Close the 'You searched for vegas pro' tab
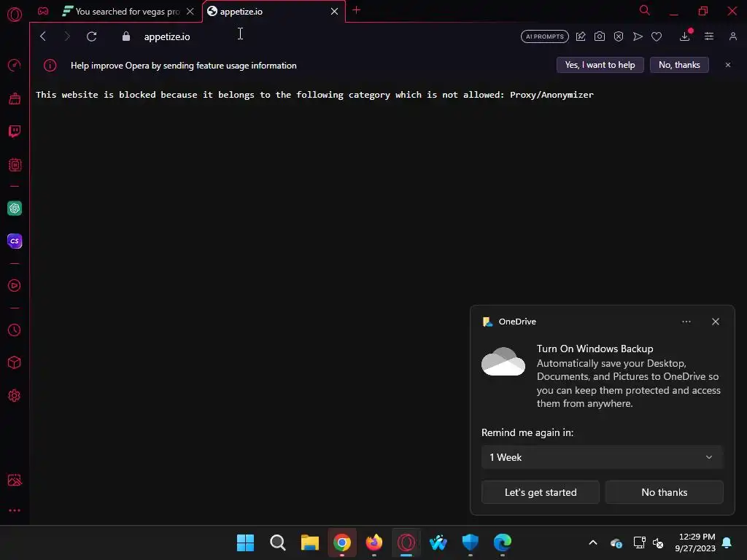 coord(190,12)
